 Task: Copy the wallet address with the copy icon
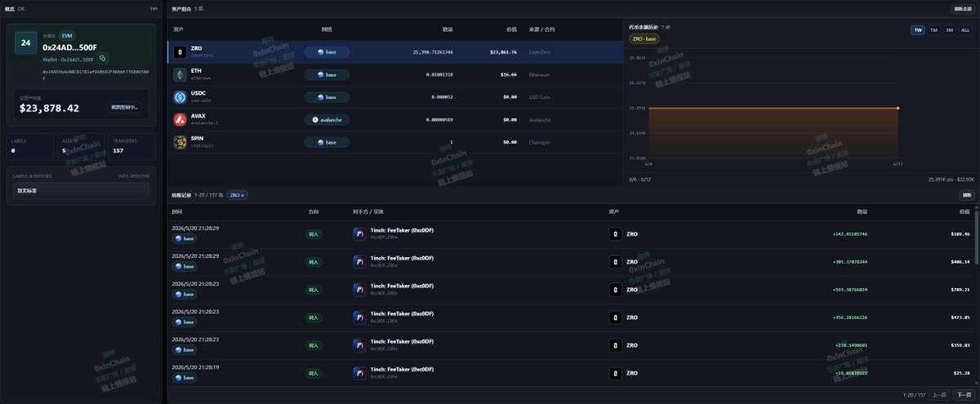pos(103,59)
